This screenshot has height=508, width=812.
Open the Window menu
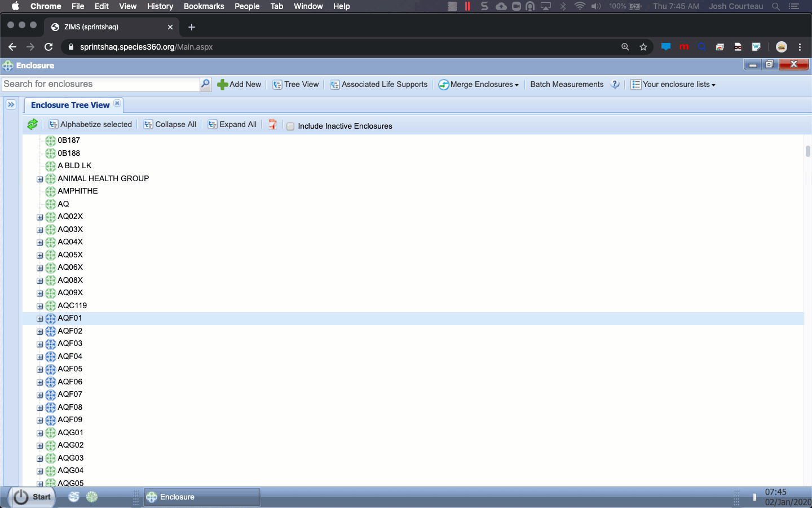308,6
